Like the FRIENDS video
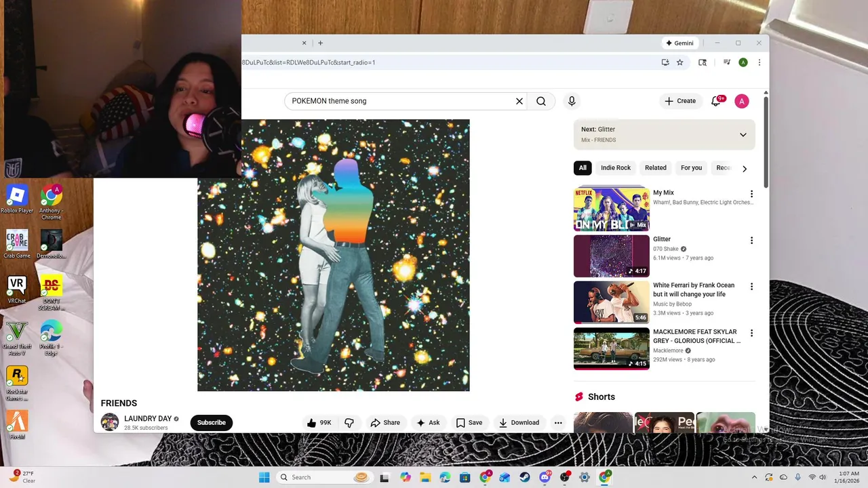This screenshot has width=868, height=488. coord(319,422)
